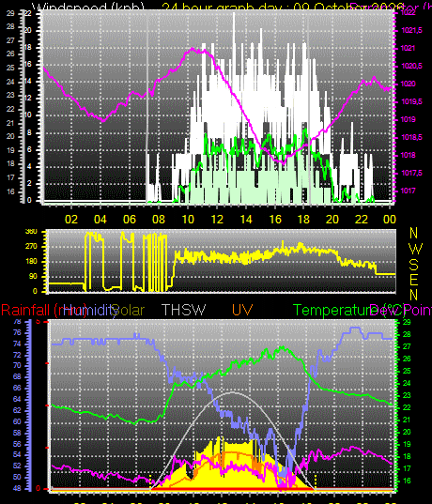432x504 pixels.
Task: Click the yellow 08 hour label
Action: pyautogui.click(x=159, y=220)
